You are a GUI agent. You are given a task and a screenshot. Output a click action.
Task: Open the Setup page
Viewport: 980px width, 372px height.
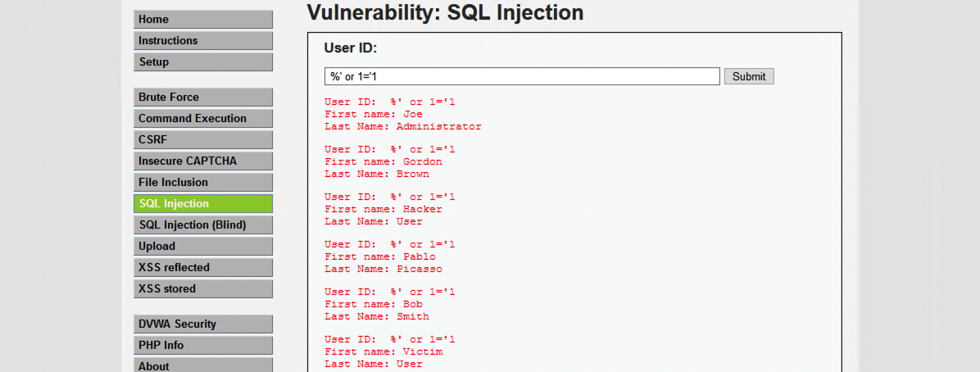coord(202,62)
